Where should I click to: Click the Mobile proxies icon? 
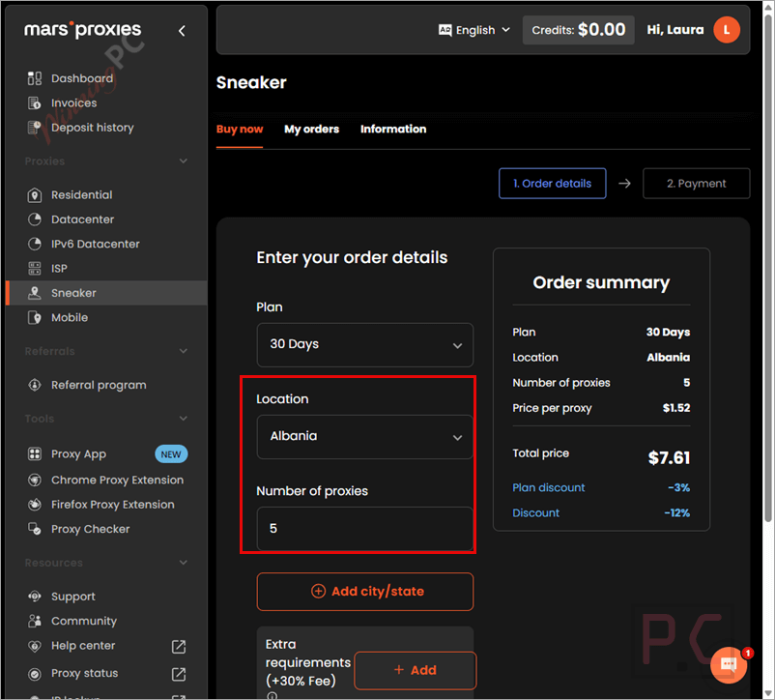pos(35,317)
